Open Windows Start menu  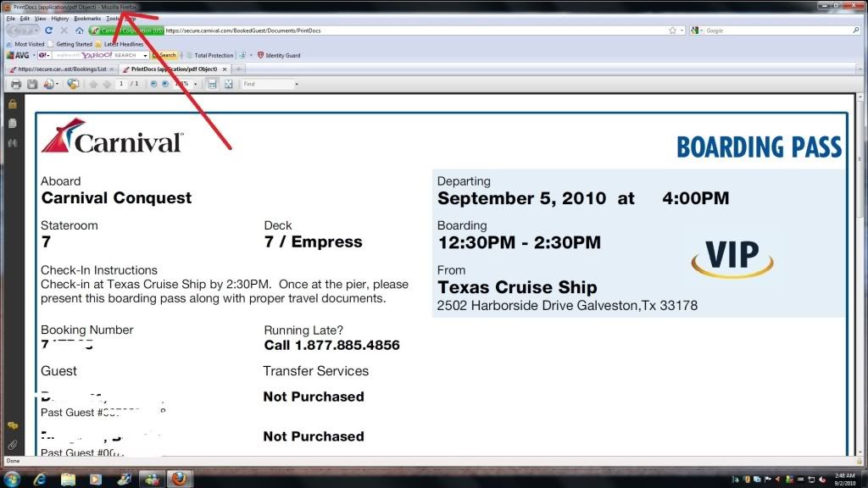click(12, 479)
